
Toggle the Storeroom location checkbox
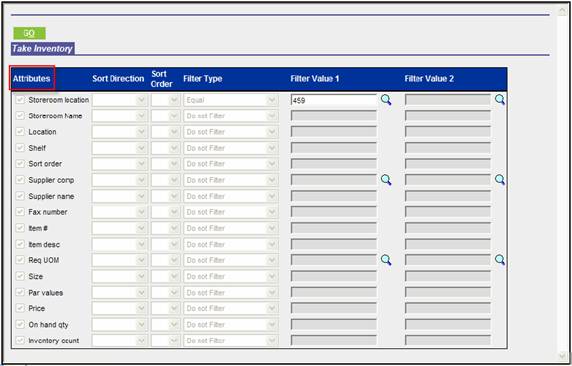point(20,100)
